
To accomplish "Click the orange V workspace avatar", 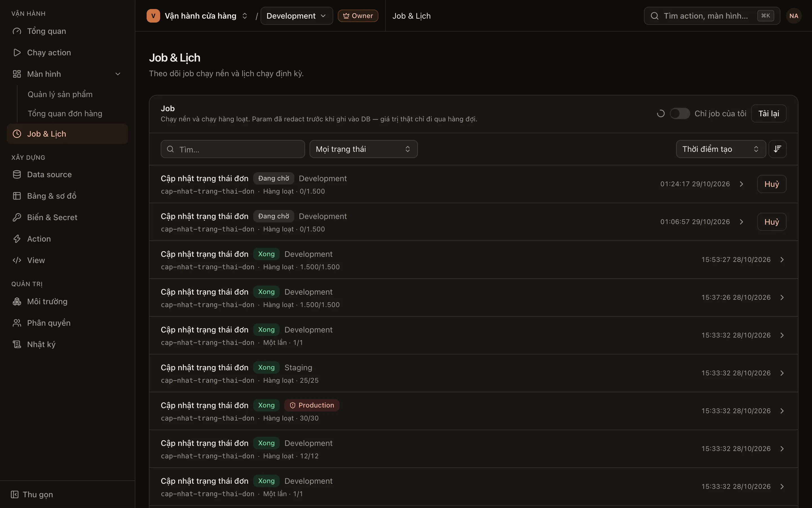I will click(x=153, y=16).
